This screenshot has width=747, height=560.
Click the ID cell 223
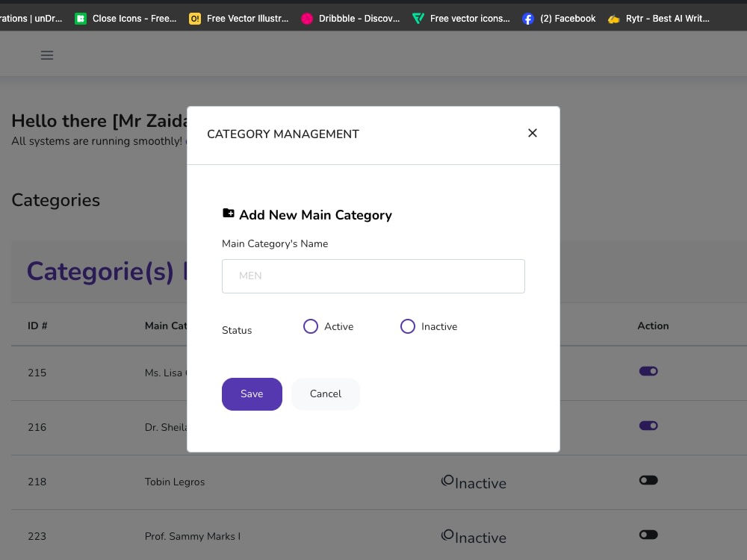coord(37,536)
